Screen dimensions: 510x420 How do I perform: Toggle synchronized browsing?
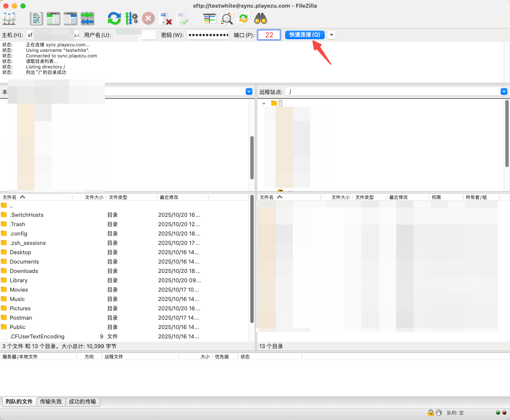point(243,18)
